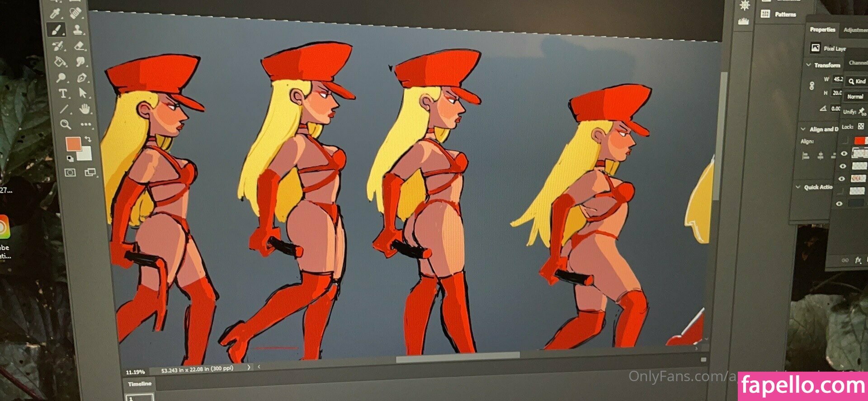Image resolution: width=868 pixels, height=401 pixels.
Task: Hide the topmost visible layer's eye icon
Action: point(844,154)
